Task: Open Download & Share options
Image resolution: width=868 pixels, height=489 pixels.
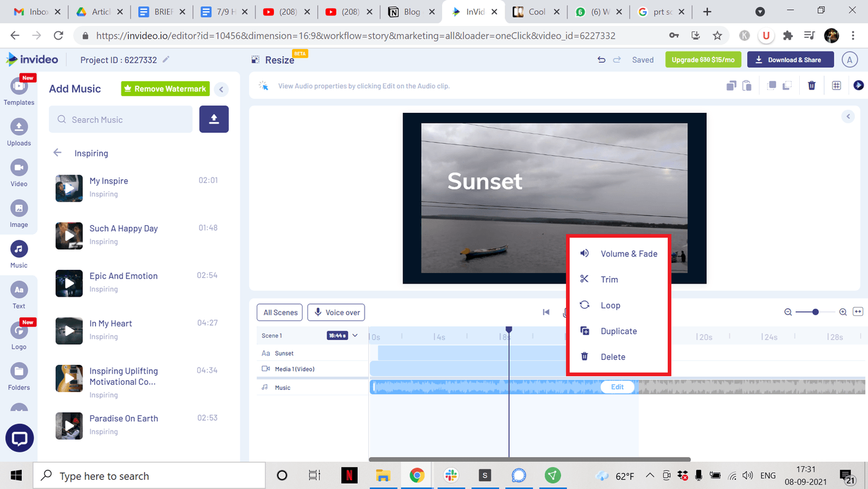Action: coord(790,59)
